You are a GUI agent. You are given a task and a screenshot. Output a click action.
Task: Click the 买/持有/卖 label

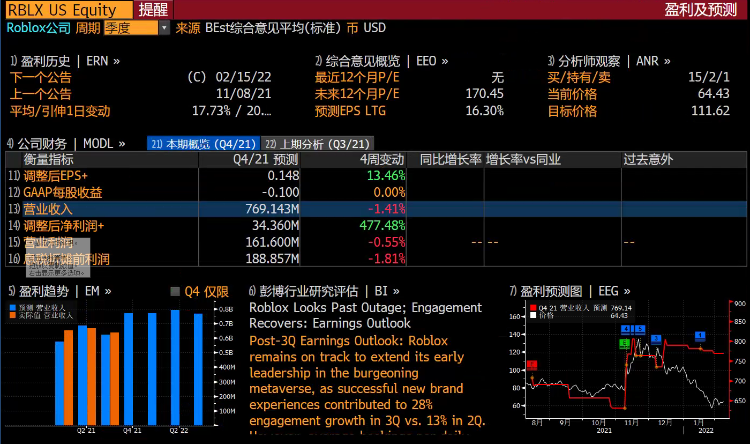click(579, 77)
